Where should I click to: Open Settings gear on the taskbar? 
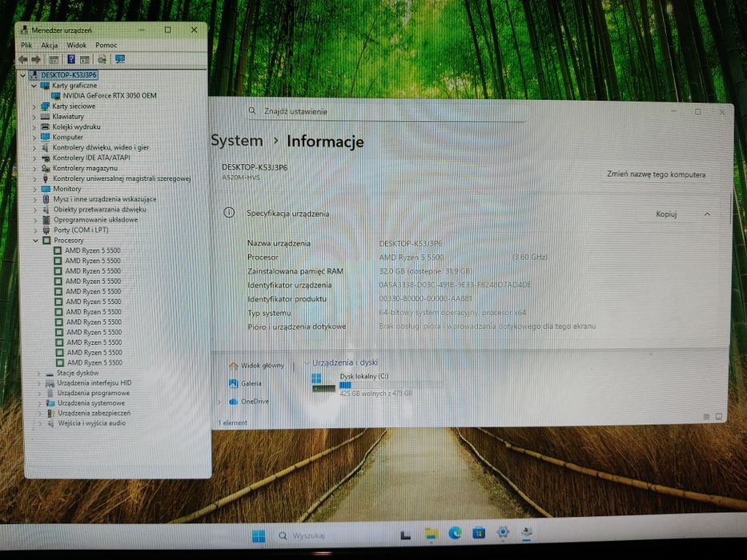point(503,532)
